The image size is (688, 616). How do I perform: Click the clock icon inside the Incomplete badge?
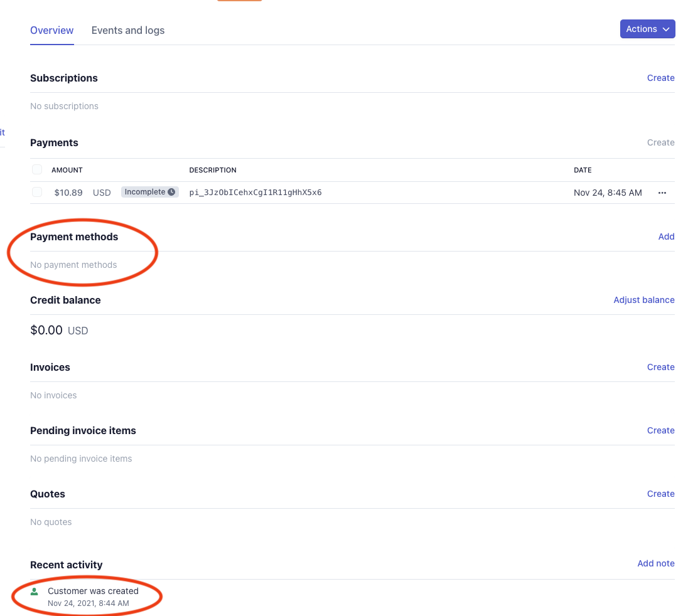[x=171, y=192]
